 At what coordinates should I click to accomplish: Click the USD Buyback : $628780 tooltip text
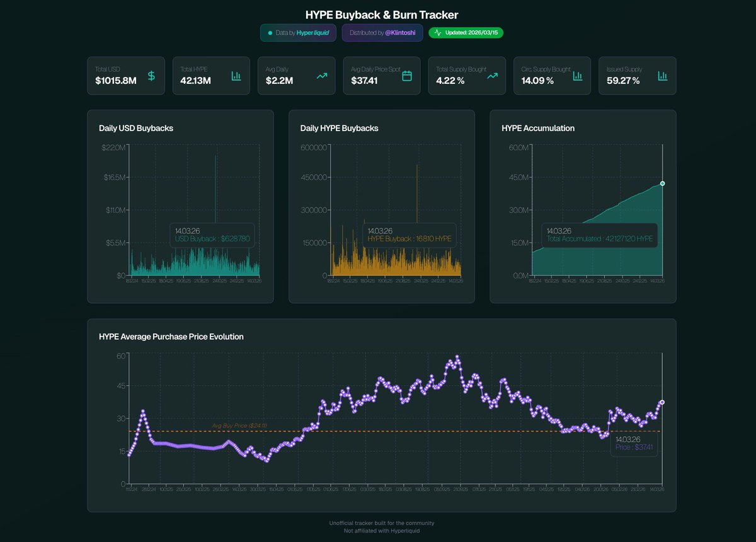(212, 239)
